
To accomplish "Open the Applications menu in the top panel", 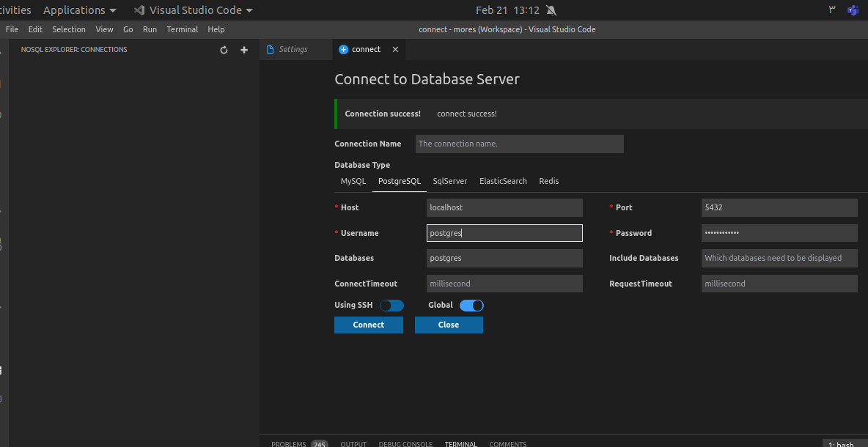I will click(74, 10).
